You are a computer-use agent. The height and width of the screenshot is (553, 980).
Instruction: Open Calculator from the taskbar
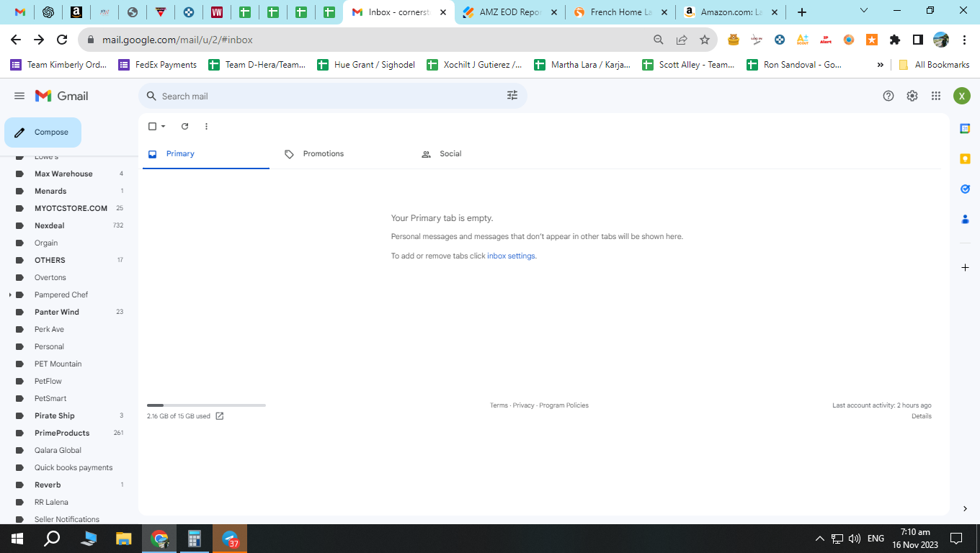pos(195,538)
